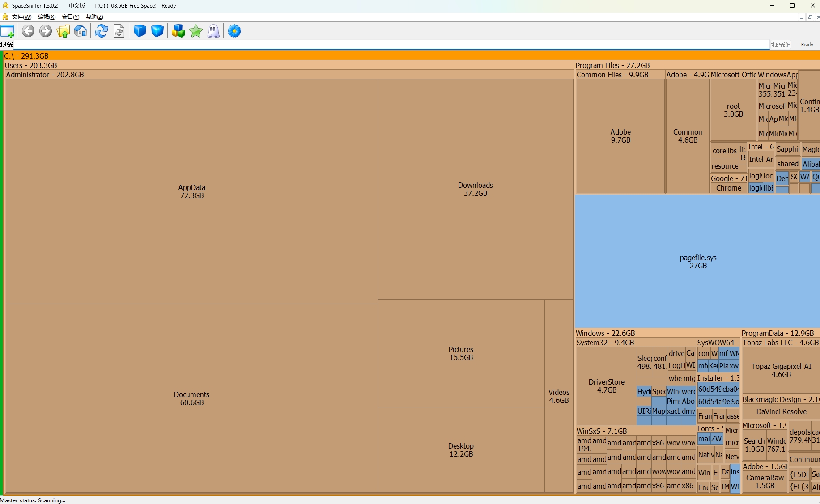Go back with the left arrow icon
The width and height of the screenshot is (820, 504).
point(28,31)
